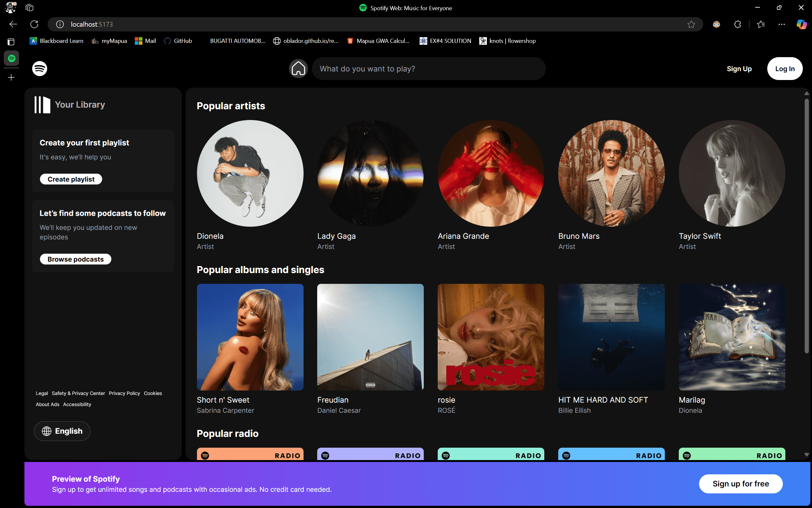
Task: Open tab actions menu icon
Action: (11, 42)
